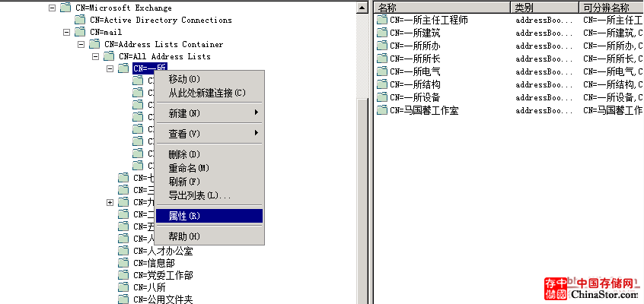The image size is (644, 304).
Task: Collapse the CN=mail tree node
Action: click(66, 32)
